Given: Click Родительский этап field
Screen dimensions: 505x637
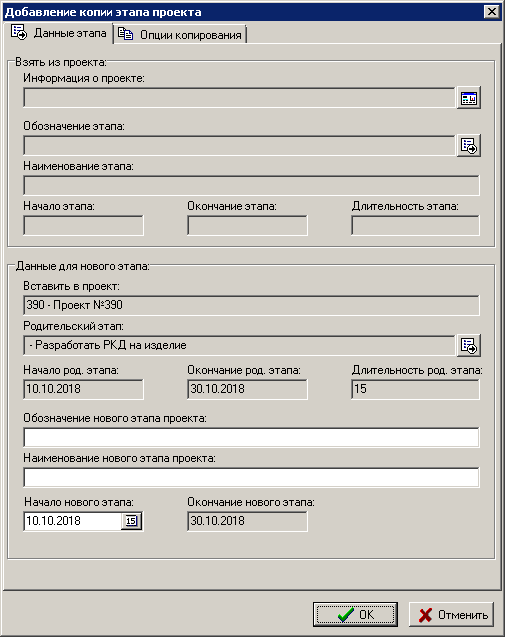Looking at the screenshot, I should pos(239,345).
